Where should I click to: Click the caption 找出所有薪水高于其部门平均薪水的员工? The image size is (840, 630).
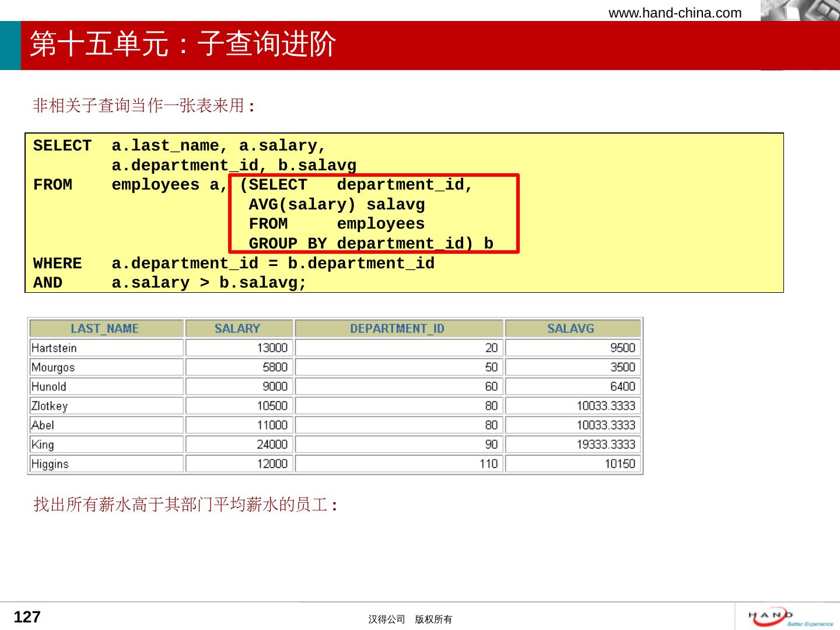[185, 505]
